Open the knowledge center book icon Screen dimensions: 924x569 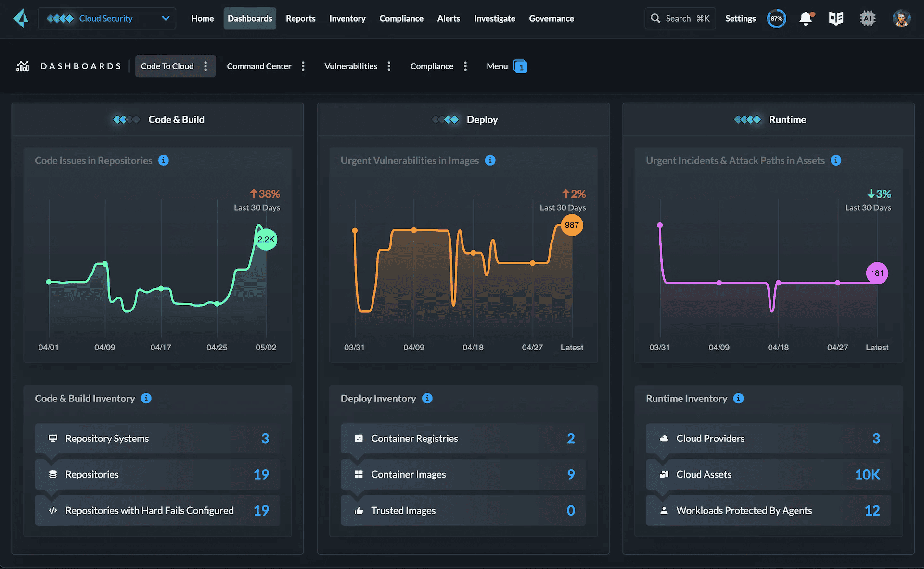click(836, 19)
